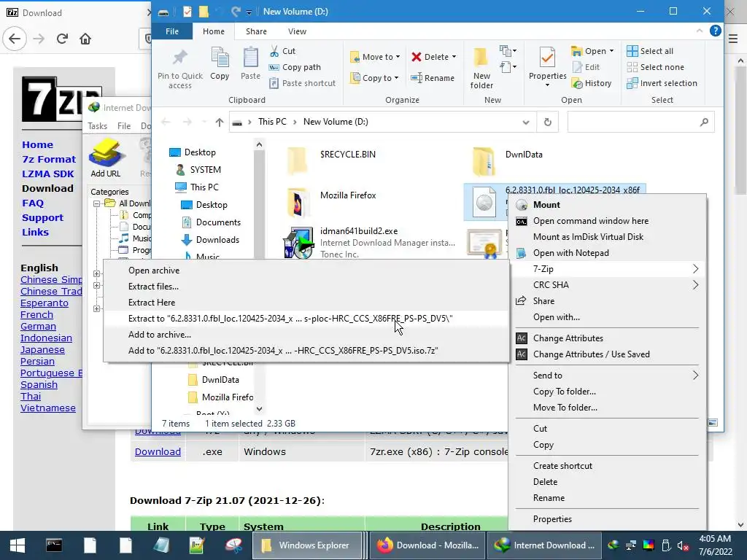Screen dimensions: 747x560
Task: Click Firefox back arrow button
Action: click(15, 39)
